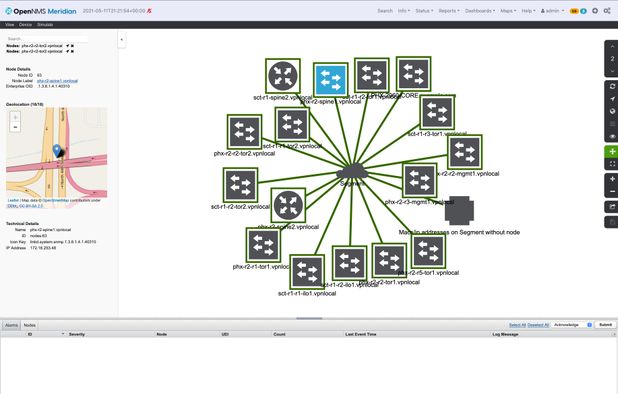
Task: Click the center-on-location arrow icon
Action: 612,99
